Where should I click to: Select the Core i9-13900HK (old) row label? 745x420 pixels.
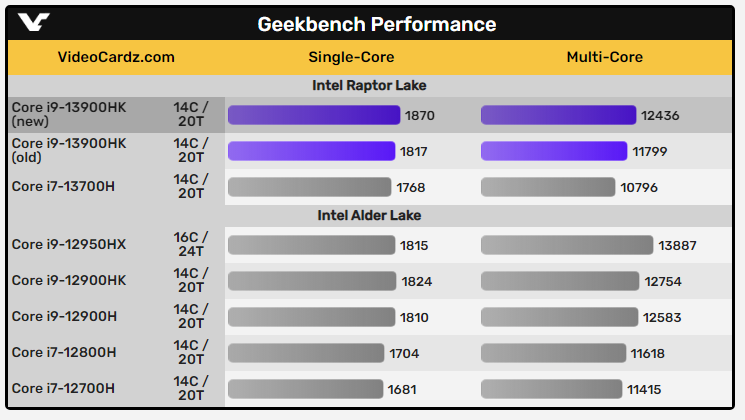(69, 151)
